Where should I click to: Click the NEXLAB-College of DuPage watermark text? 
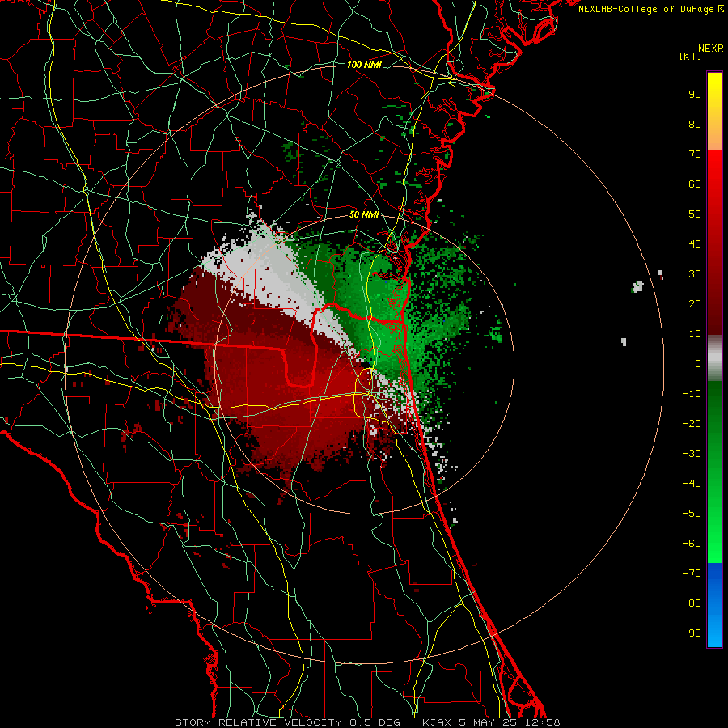click(651, 9)
